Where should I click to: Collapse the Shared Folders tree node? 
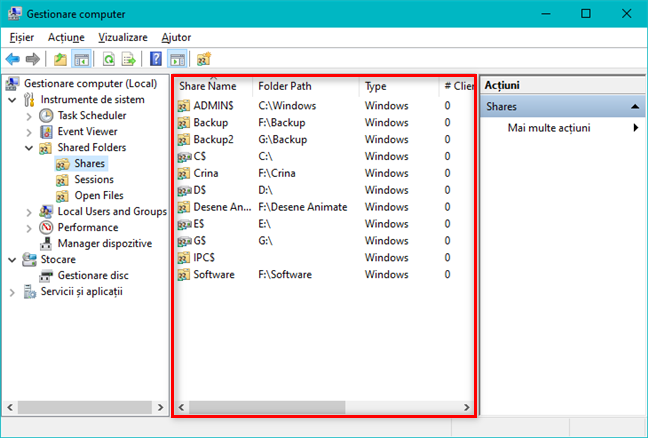click(29, 147)
